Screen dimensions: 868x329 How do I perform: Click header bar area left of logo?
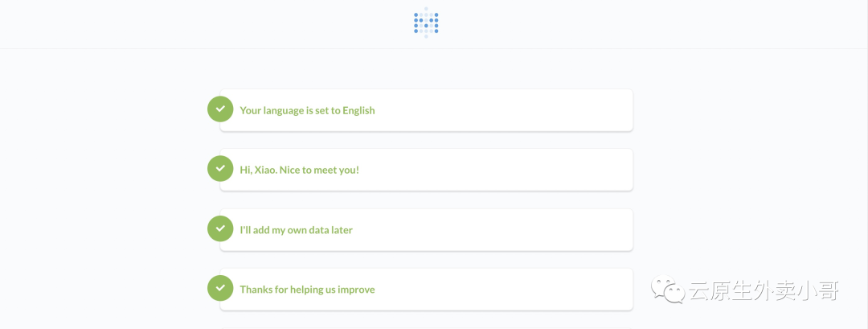click(201, 24)
